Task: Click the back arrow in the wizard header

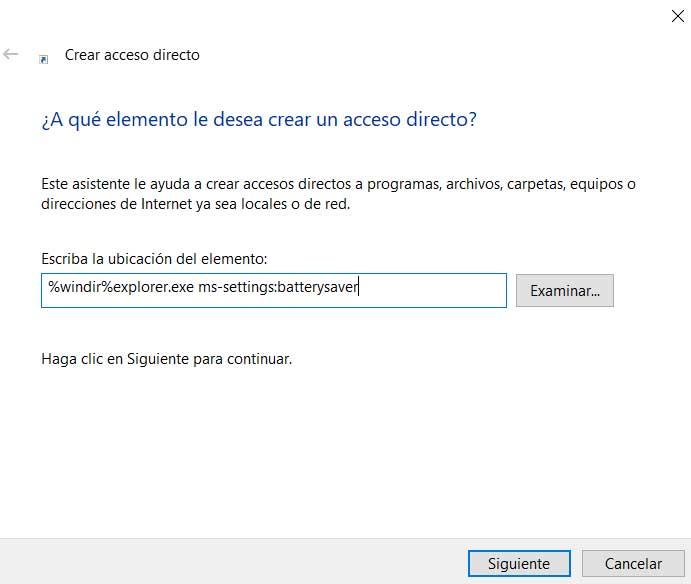Action: 11,54
